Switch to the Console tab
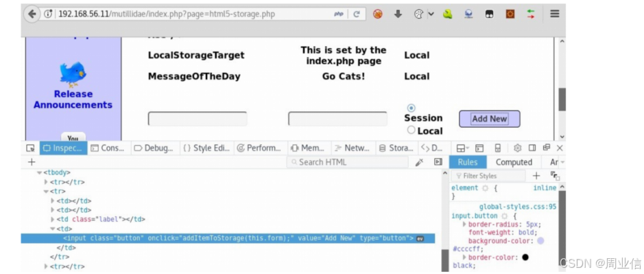Image resolution: width=644 pixels, height=274 pixels. pos(108,148)
